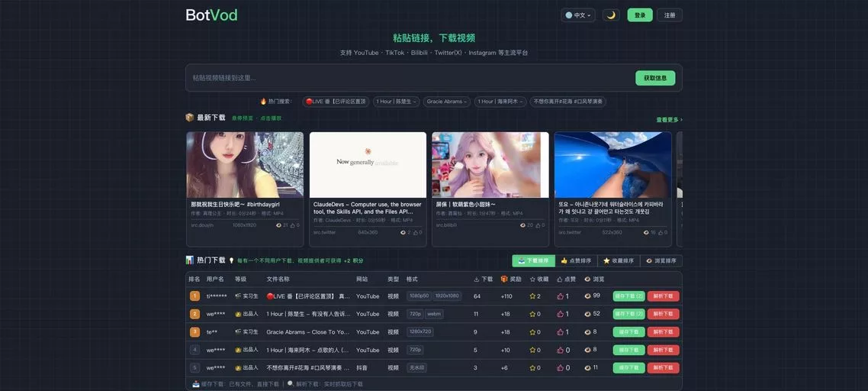Like the Gracie Abrams row with thumbs-up
The image size is (868, 391).
560,332
